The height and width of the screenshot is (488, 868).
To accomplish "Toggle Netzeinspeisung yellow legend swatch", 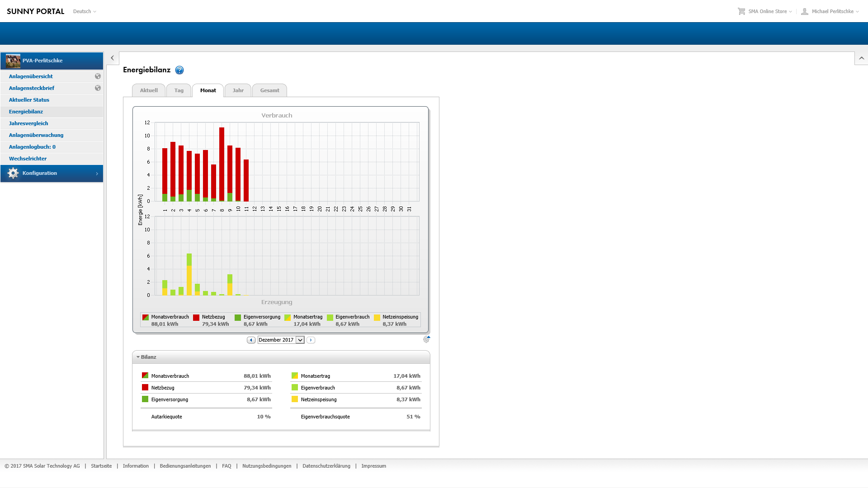I will [x=377, y=318].
